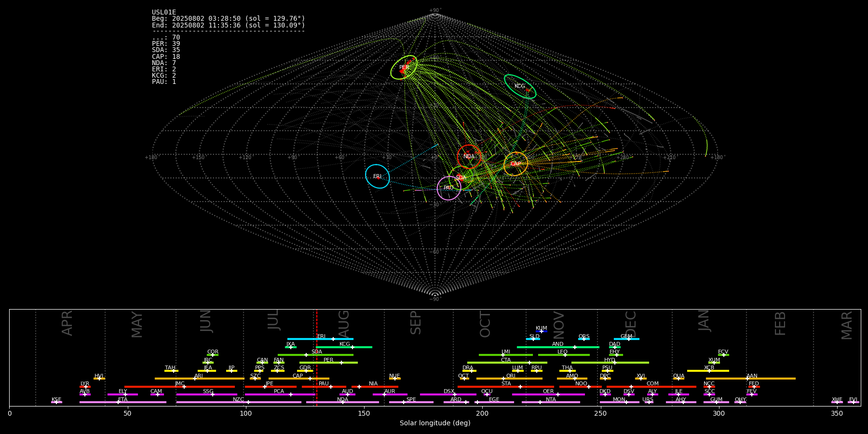Click the green KCG bar in timeline

(x=344, y=347)
